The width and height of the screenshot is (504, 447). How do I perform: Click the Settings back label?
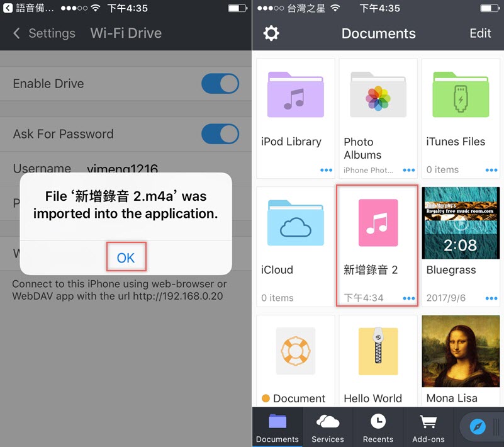52,33
